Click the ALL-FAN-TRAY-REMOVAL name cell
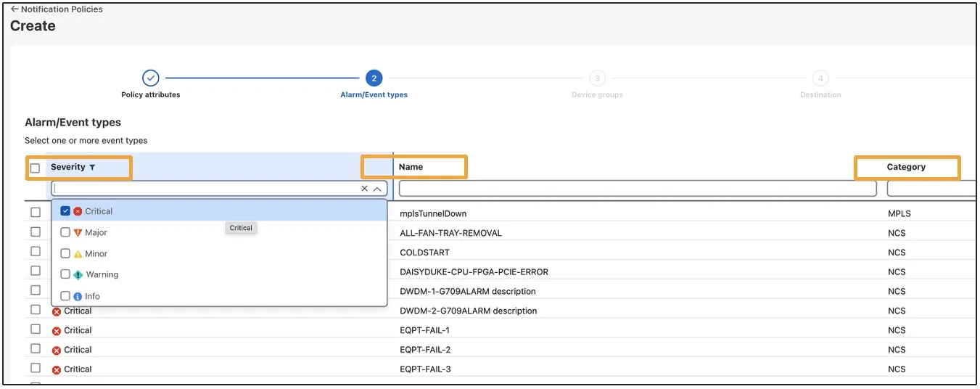The width and height of the screenshot is (980, 389). 450,234
